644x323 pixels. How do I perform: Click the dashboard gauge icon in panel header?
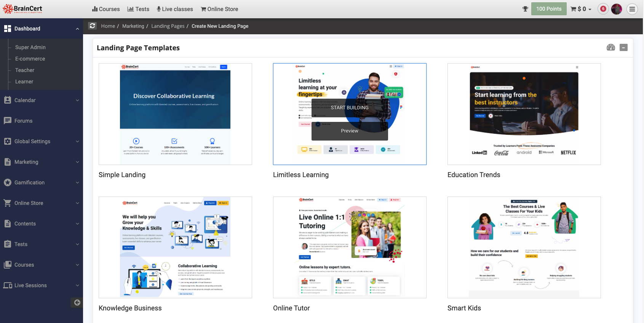point(611,48)
